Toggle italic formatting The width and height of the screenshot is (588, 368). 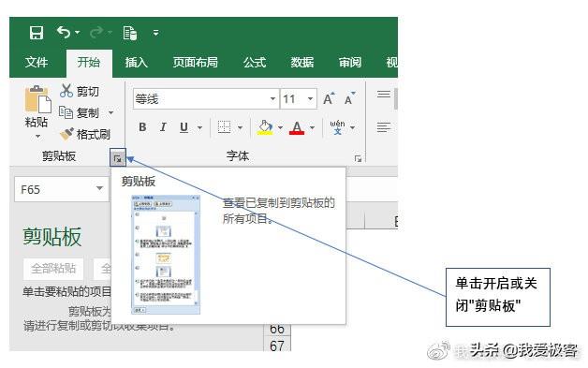tap(163, 127)
